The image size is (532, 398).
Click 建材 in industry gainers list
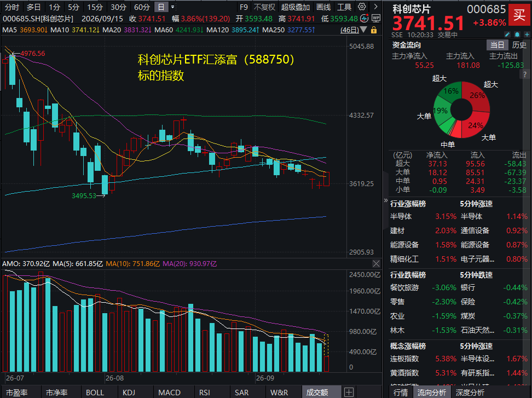coord(397,230)
